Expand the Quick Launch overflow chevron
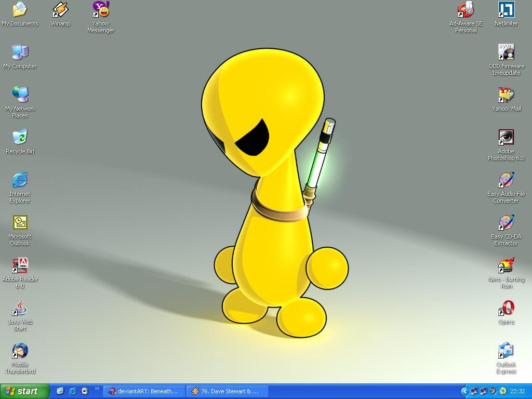The width and height of the screenshot is (532, 399). pos(97,389)
